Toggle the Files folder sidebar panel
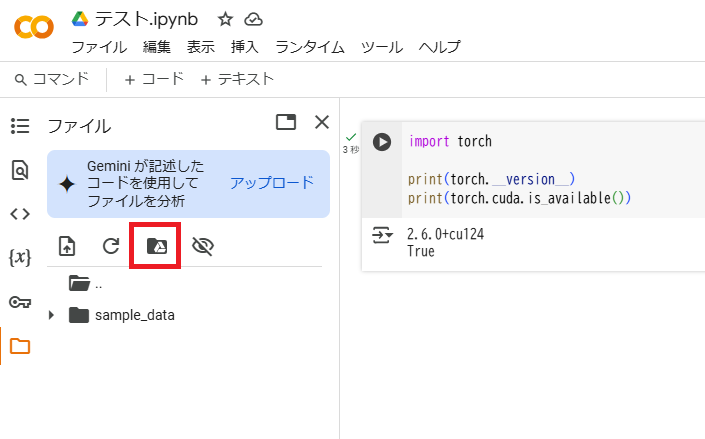This screenshot has width=705, height=439. (20, 346)
